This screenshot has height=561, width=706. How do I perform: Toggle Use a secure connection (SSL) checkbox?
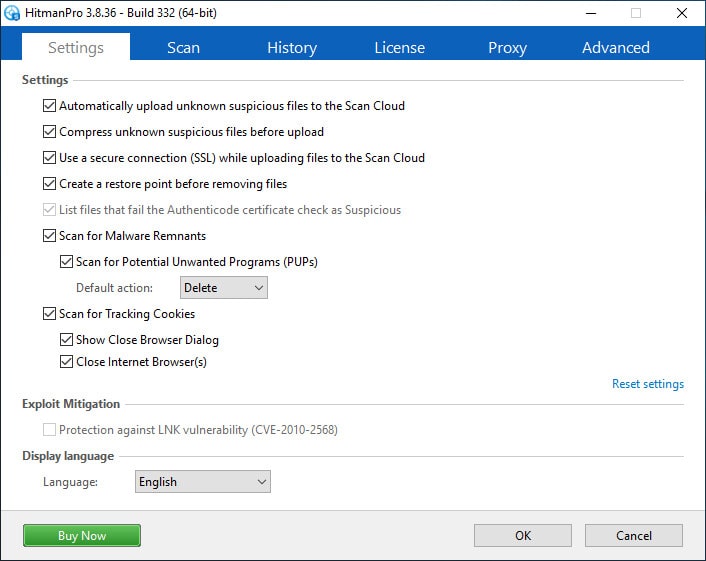[49, 158]
